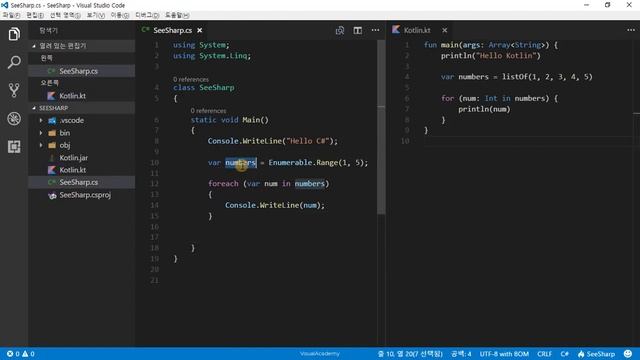Click the C# language mode selector
The height and width of the screenshot is (360, 640).
(564, 354)
